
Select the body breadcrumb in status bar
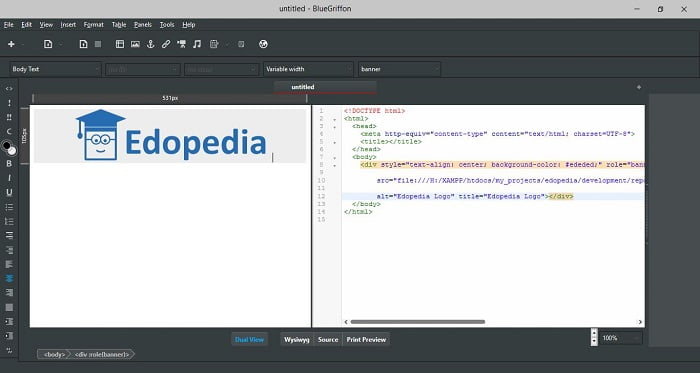[54, 354]
